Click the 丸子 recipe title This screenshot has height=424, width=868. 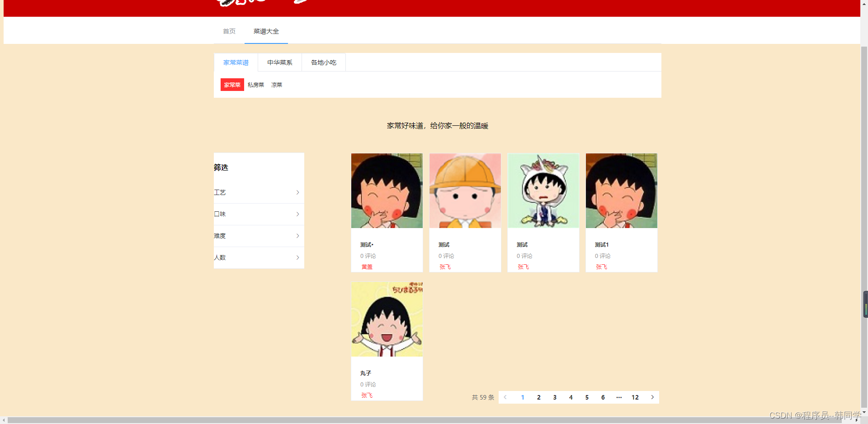(x=366, y=373)
